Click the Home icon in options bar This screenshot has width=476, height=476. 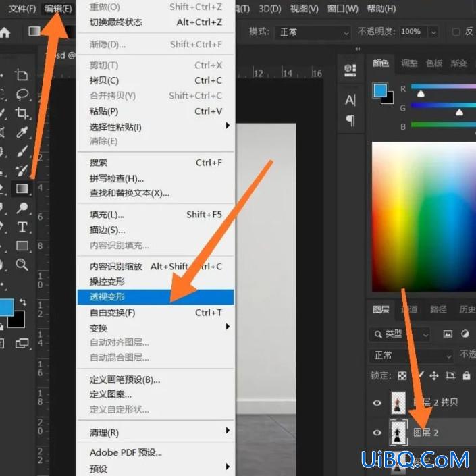[4, 32]
